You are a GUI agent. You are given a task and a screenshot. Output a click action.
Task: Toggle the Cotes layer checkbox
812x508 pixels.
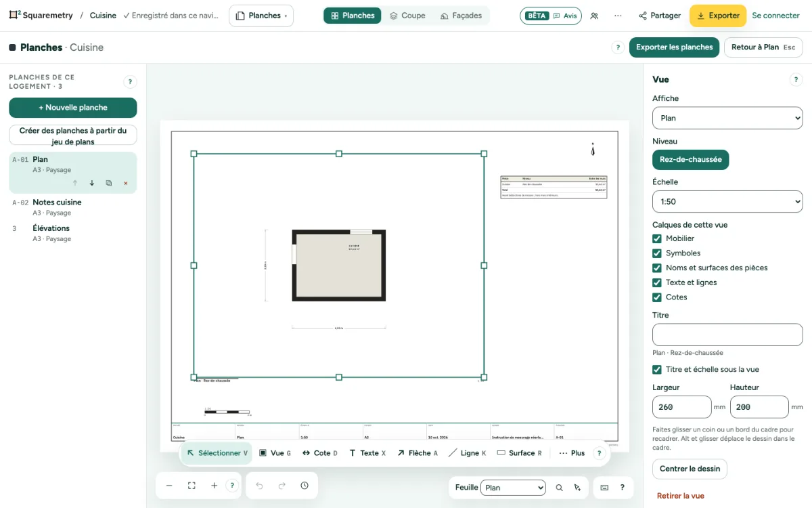[657, 297]
